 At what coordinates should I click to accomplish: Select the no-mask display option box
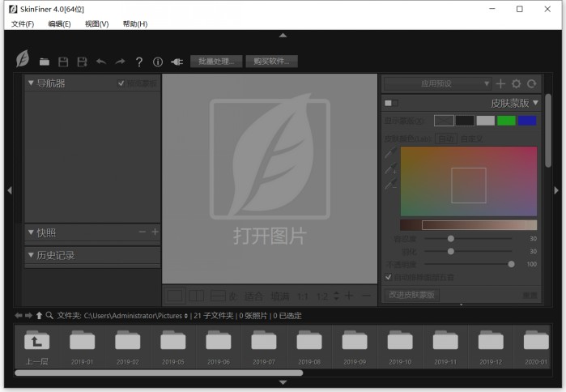tap(444, 121)
